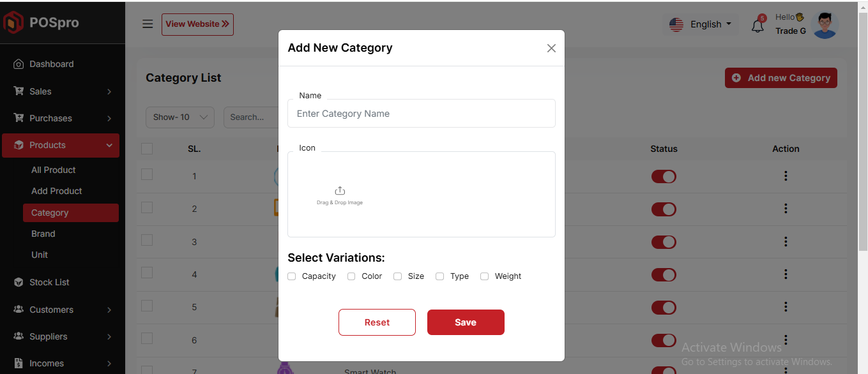Screen dimensions: 868x374
Task: Open the Brand submenu item
Action: [x=43, y=234]
